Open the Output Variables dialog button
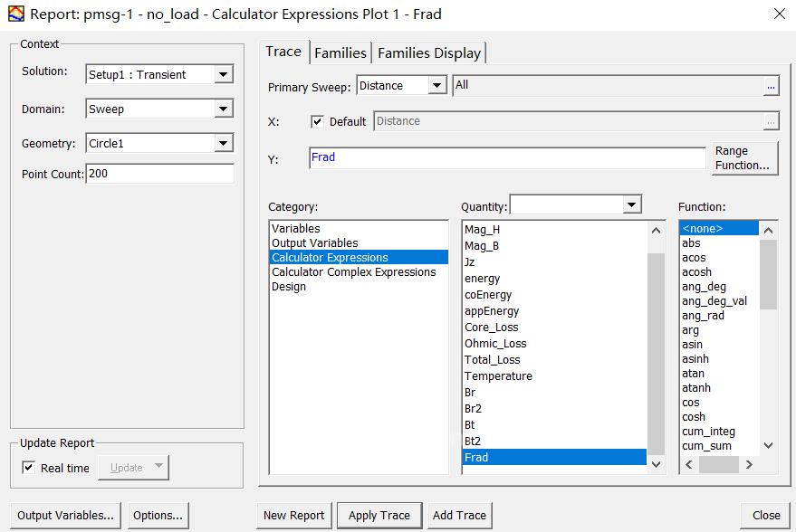Viewport: 796px width, 532px height. 65,516
